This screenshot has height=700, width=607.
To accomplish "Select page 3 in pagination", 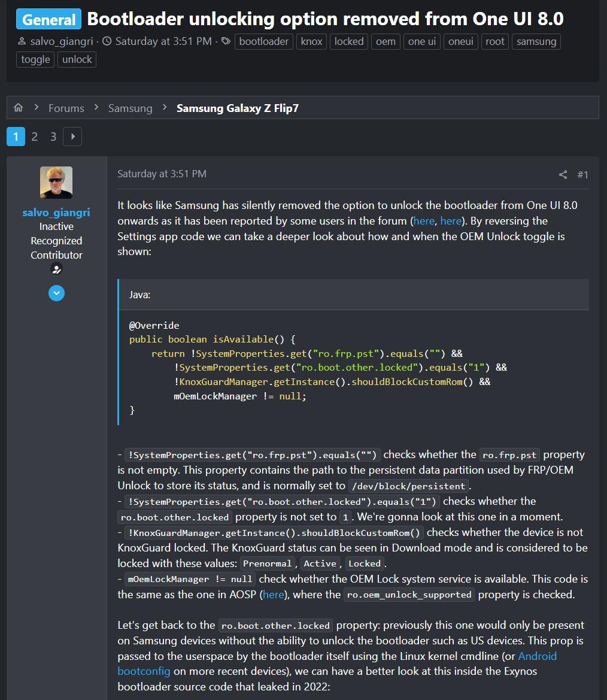I will click(53, 137).
